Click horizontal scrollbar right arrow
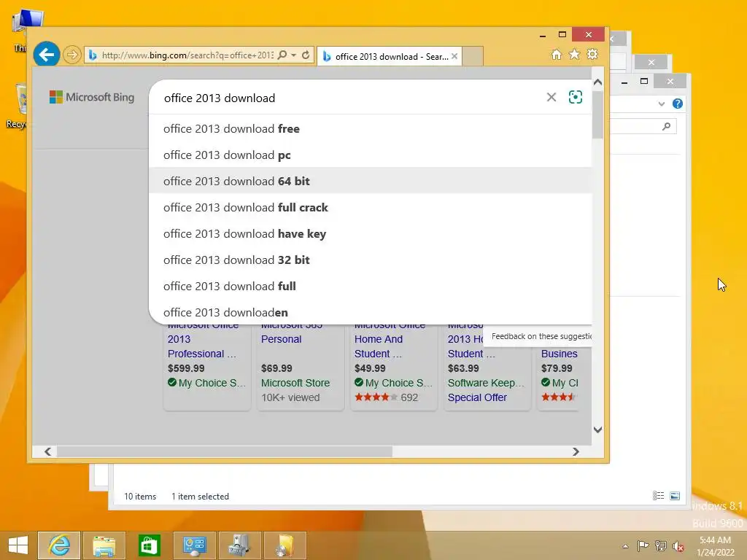 coord(576,451)
